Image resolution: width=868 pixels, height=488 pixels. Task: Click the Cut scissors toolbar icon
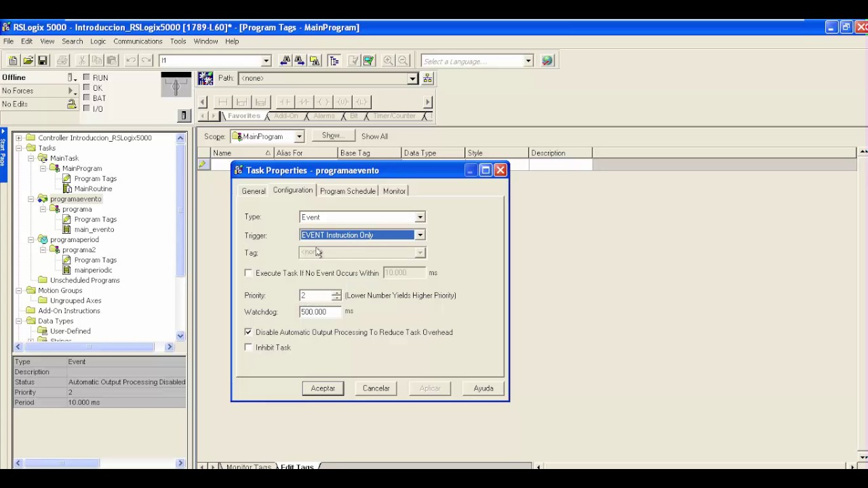(x=82, y=61)
